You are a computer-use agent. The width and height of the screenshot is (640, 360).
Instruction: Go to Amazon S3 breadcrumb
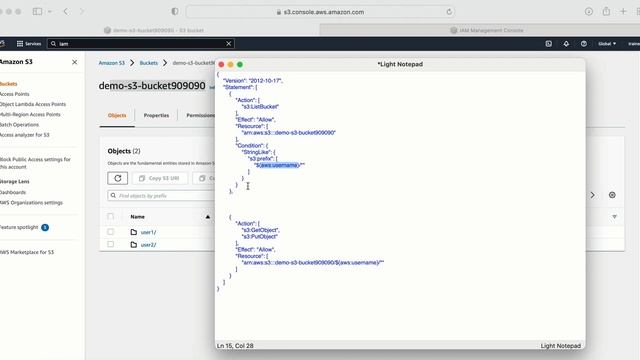pos(111,63)
